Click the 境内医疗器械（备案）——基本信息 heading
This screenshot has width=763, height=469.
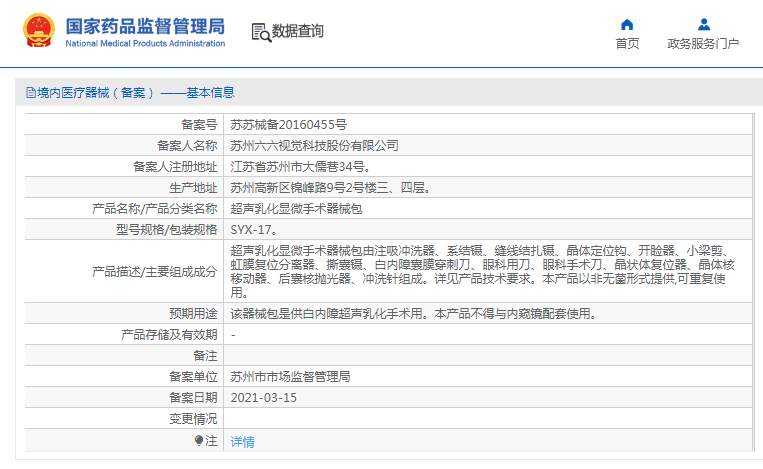136,92
